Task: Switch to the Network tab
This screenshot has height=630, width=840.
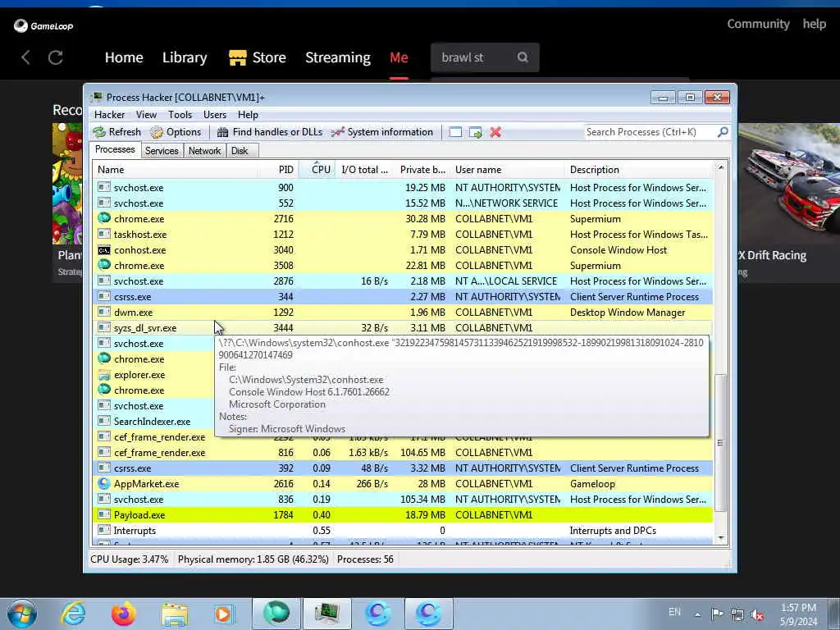Action: [204, 151]
